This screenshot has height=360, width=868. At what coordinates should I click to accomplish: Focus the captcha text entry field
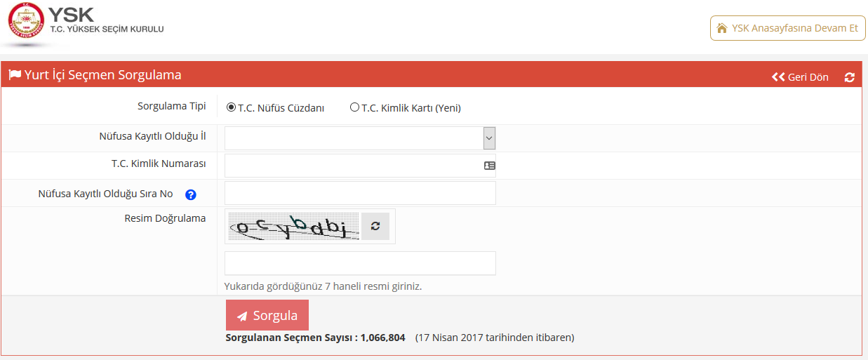360,263
